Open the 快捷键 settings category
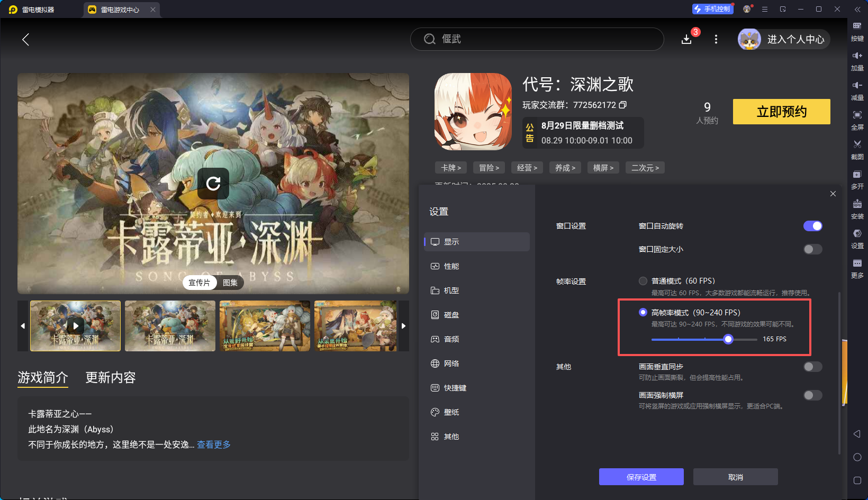The height and width of the screenshot is (500, 868). tap(477, 388)
